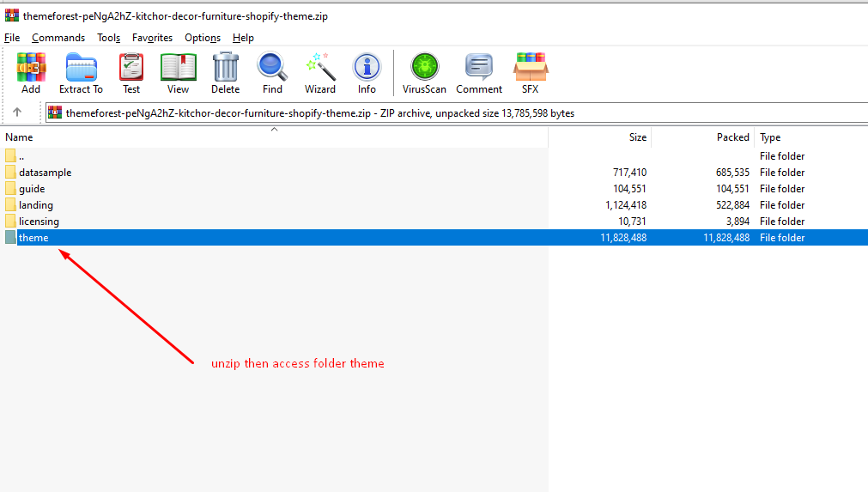Open the View file icon
This screenshot has width=868, height=492.
179,67
